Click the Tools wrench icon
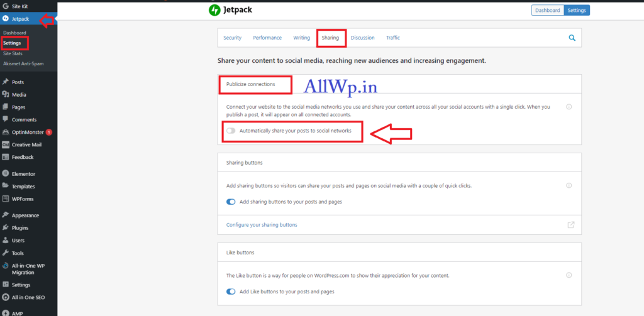This screenshot has width=644, height=316. [x=6, y=253]
